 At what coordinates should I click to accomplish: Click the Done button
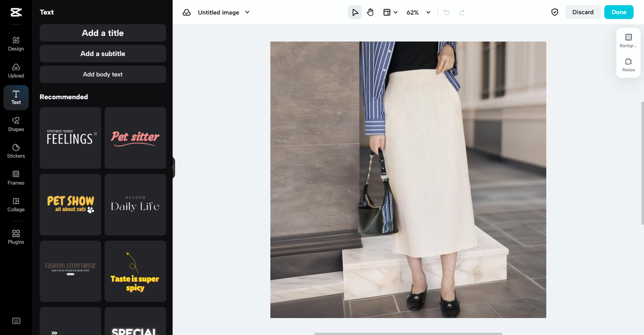tap(619, 12)
